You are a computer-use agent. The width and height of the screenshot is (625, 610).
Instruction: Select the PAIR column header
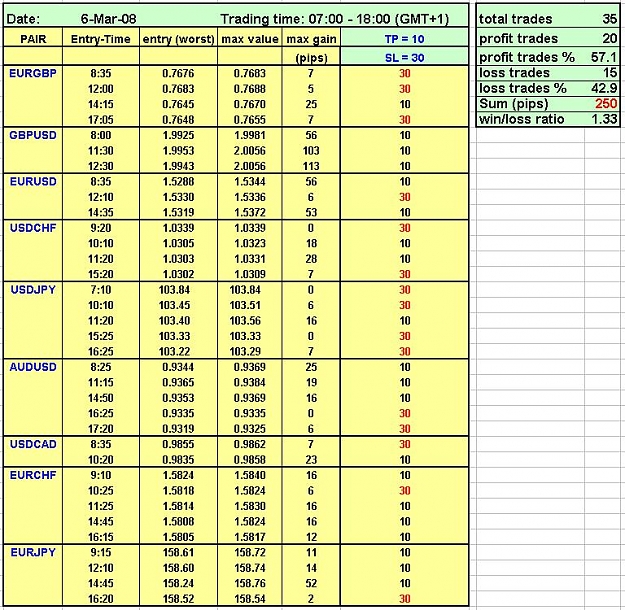coord(33,39)
